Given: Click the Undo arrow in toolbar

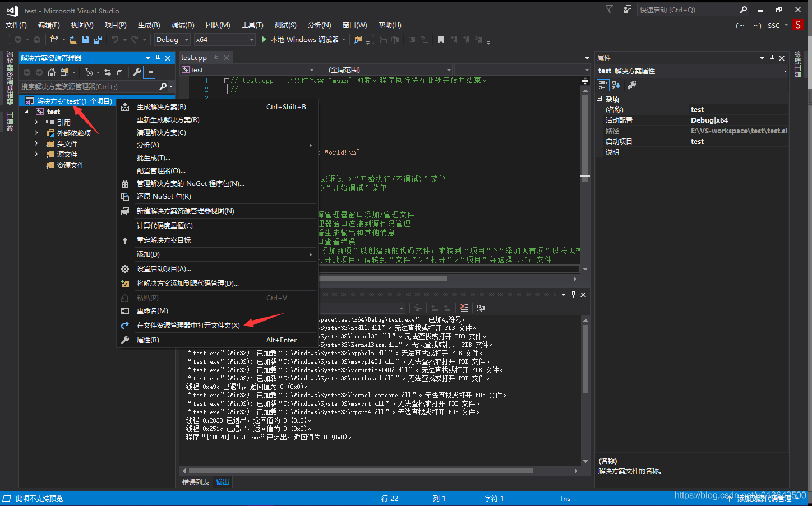Looking at the screenshot, I should click(x=115, y=40).
